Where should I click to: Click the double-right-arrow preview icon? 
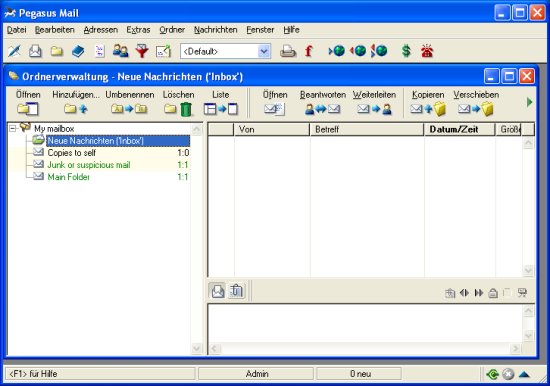[x=478, y=293]
